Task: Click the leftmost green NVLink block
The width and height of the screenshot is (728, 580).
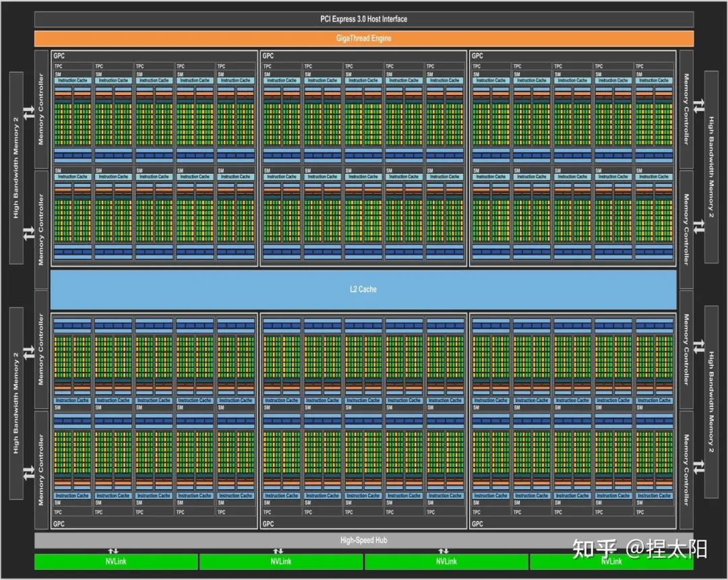Action: click(x=116, y=561)
